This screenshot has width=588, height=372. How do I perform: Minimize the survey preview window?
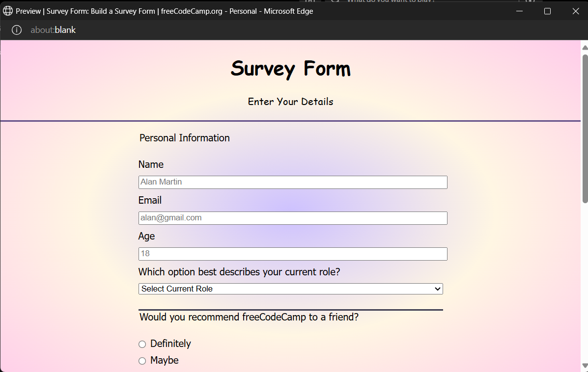(519, 11)
